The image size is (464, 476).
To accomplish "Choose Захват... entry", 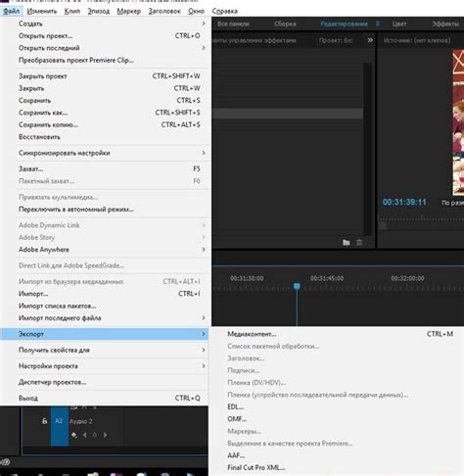I will [105, 168].
